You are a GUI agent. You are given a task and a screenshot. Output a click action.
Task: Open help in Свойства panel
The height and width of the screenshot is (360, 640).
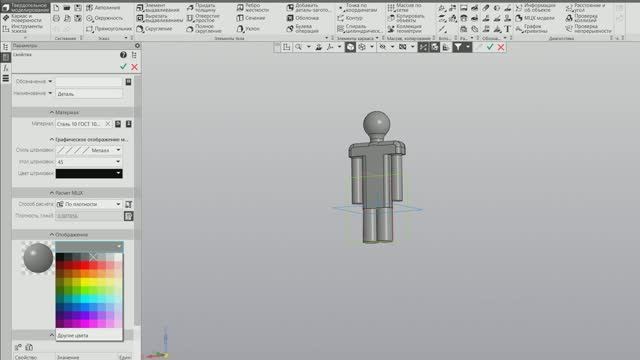[x=123, y=55]
